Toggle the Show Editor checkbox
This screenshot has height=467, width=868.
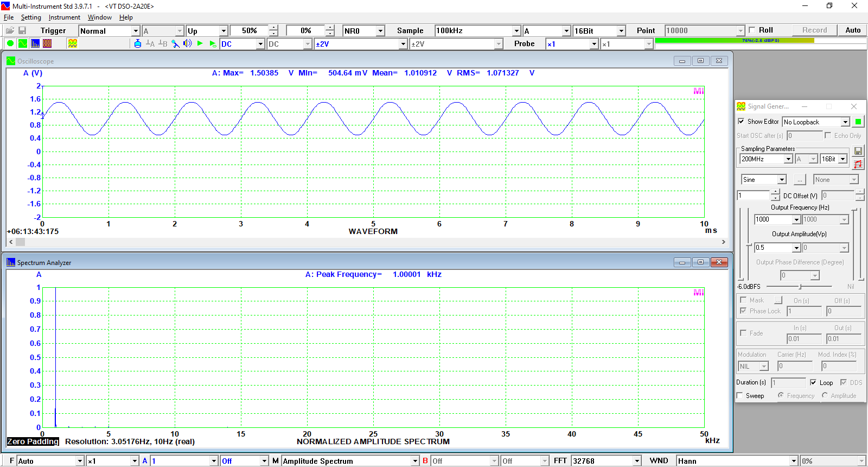[742, 122]
